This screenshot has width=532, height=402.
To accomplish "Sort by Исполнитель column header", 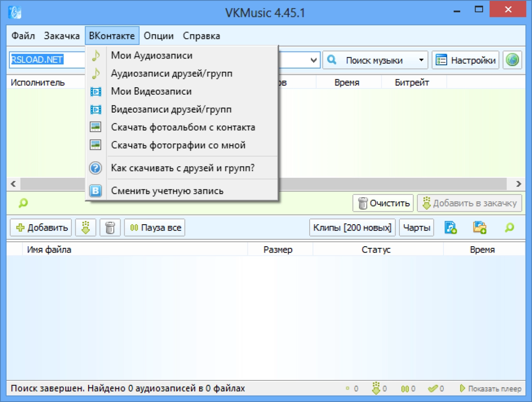I will (x=37, y=82).
